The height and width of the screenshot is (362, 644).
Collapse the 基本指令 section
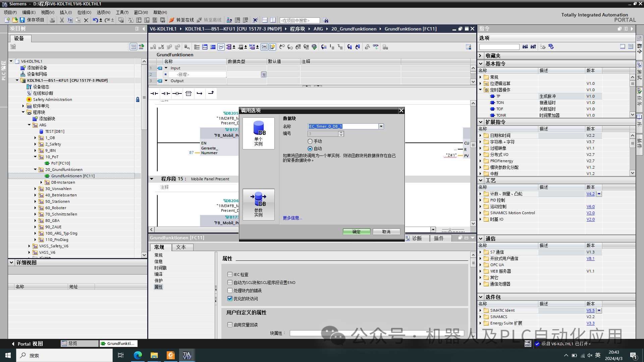pyautogui.click(x=481, y=64)
